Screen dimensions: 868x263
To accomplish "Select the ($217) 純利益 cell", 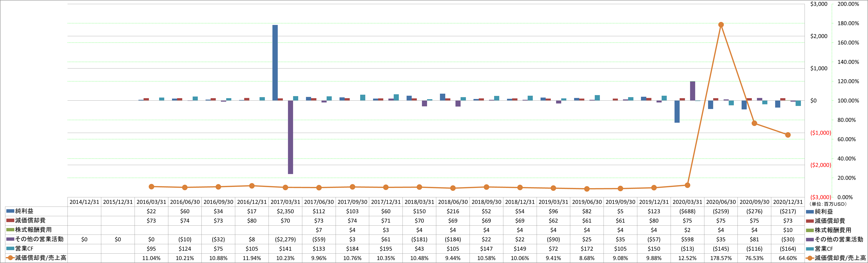I will 788,211.
